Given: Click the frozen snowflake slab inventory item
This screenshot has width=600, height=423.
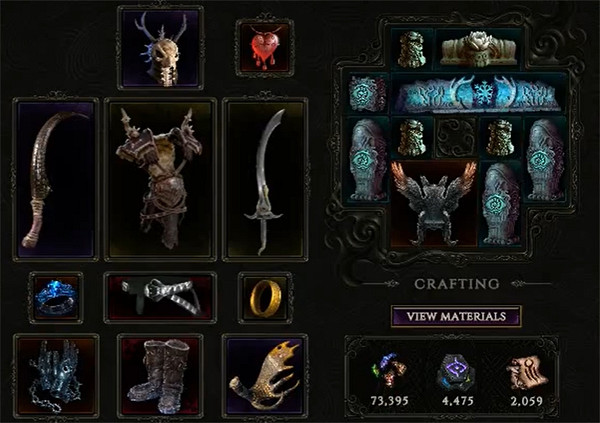Looking at the screenshot, I should 478,93.
